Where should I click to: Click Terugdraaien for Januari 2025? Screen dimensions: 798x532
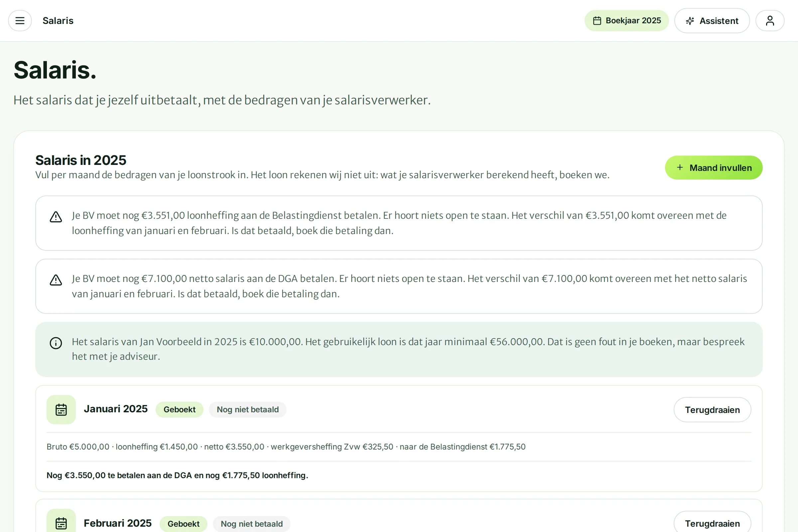712,410
